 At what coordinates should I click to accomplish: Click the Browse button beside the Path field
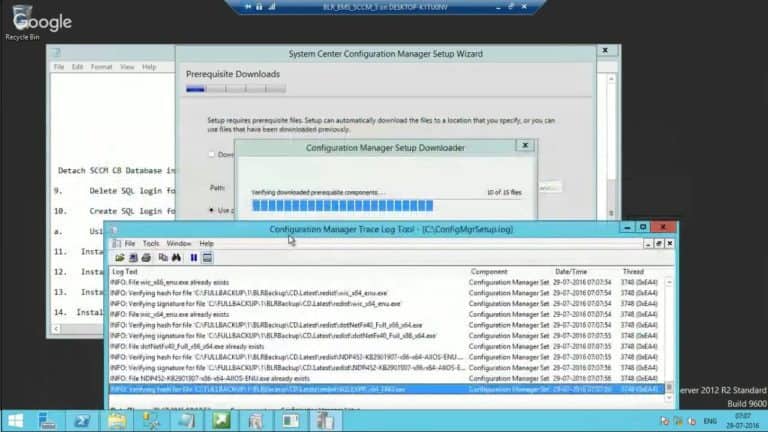pos(550,188)
